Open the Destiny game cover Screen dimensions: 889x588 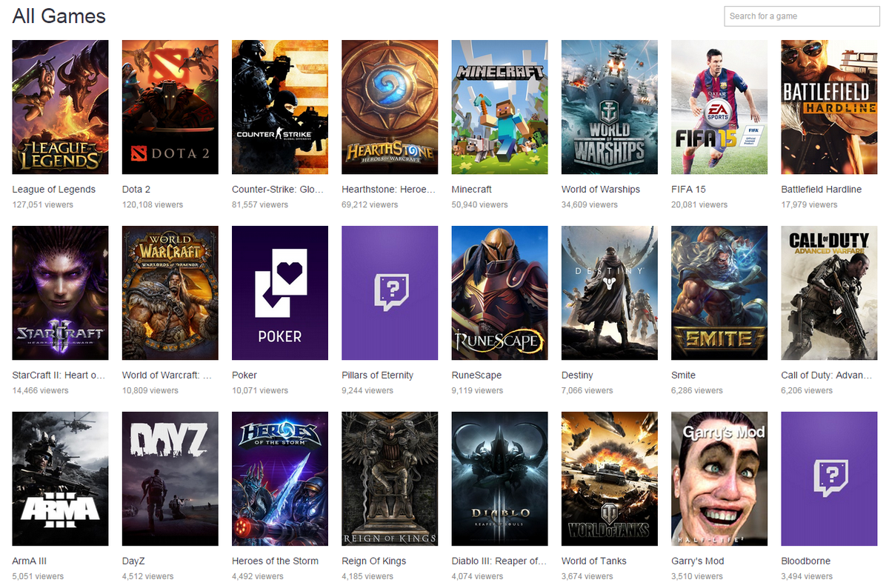[610, 293]
